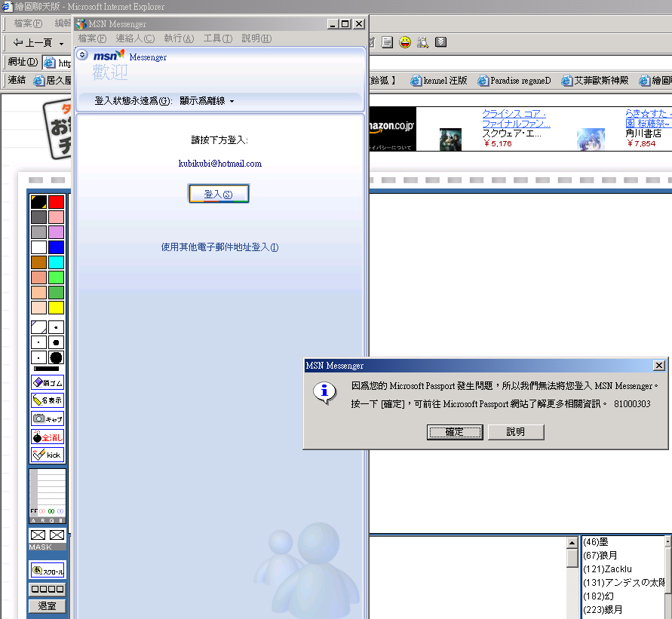This screenshot has width=672, height=619.
Task: Select the blue color swatch
Action: point(56,247)
